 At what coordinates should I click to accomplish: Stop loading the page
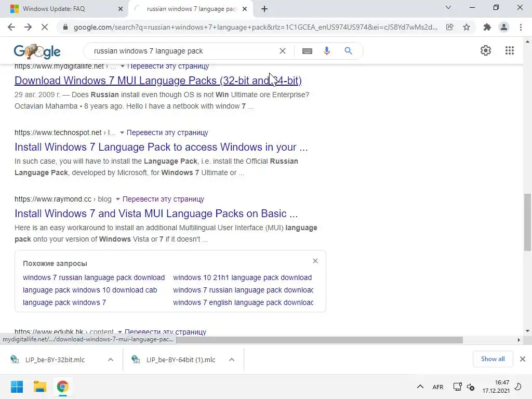45,27
